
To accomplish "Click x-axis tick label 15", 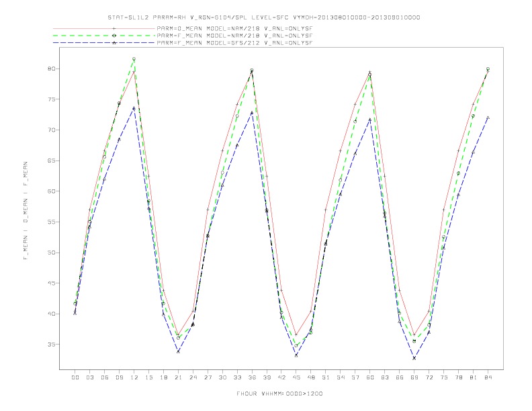I will (148, 377).
